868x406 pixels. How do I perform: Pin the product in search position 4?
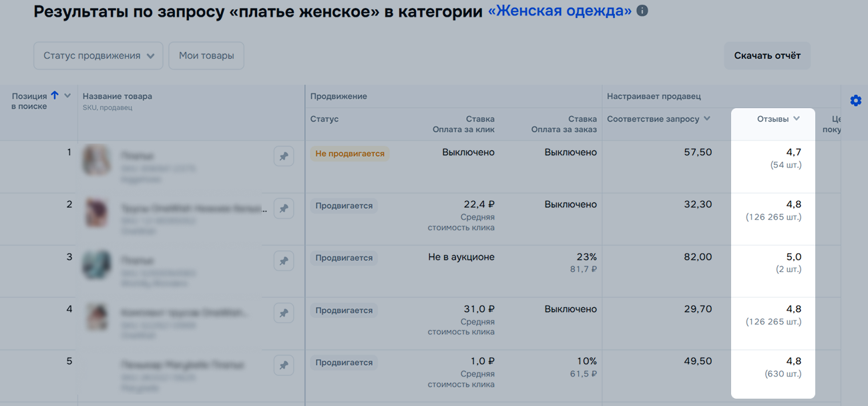284,313
